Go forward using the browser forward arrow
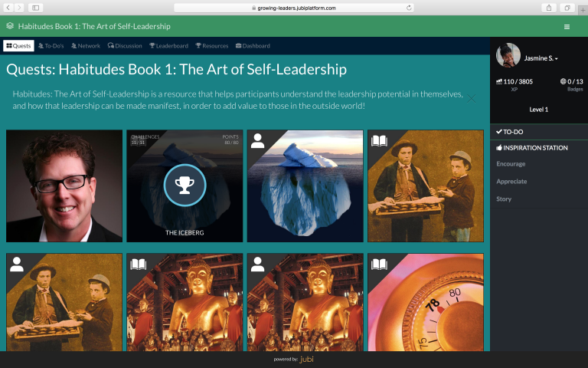This screenshot has height=368, width=588. [18, 8]
